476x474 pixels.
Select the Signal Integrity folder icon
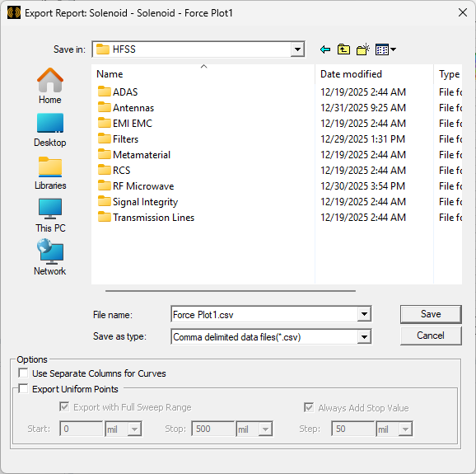[x=104, y=201]
